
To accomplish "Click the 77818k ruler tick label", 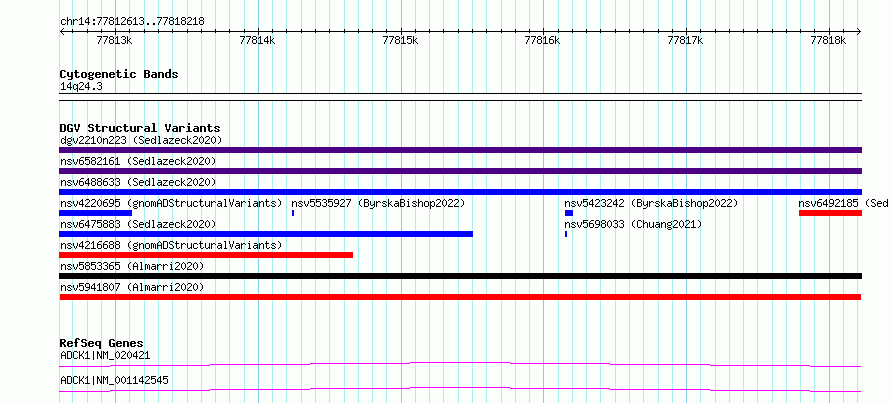I will point(829,40).
